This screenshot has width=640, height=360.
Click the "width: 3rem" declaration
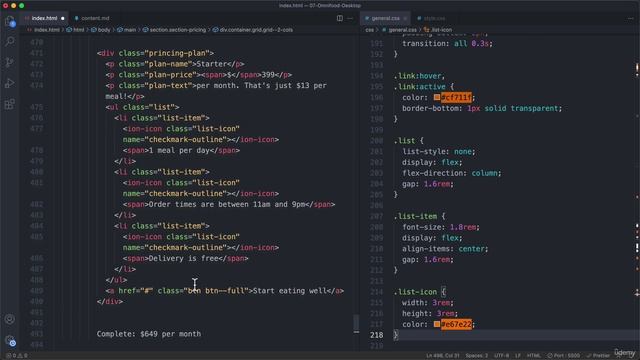coord(428,303)
